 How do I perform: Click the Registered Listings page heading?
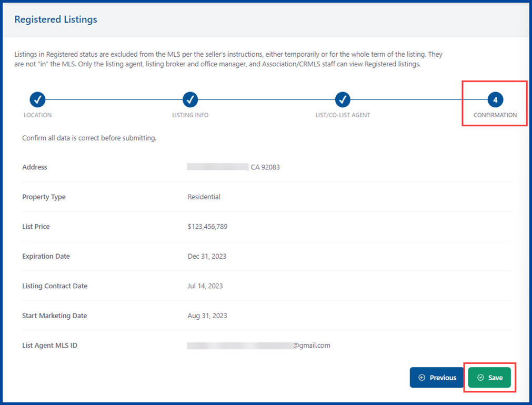[56, 19]
